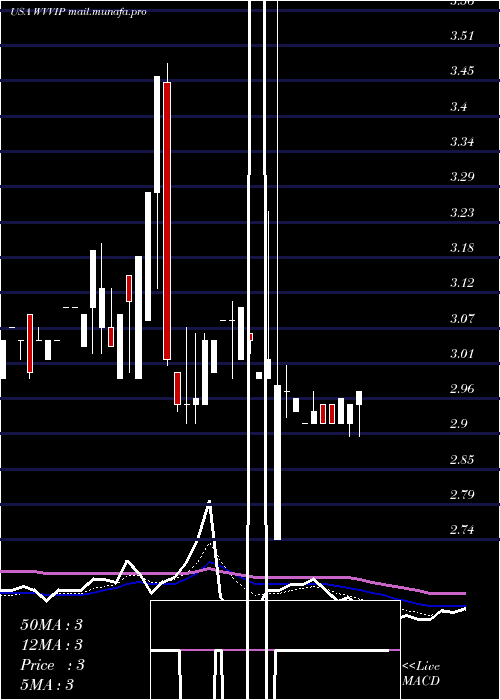
Task: Click the tallest red candlestick body
Action: (167, 221)
